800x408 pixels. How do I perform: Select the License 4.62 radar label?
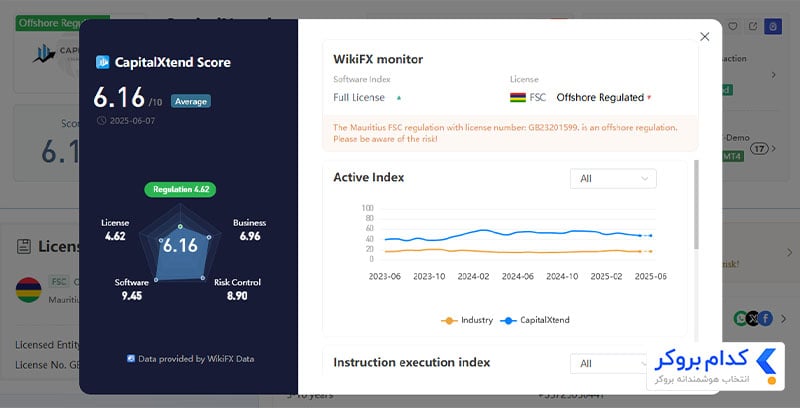tap(115, 230)
